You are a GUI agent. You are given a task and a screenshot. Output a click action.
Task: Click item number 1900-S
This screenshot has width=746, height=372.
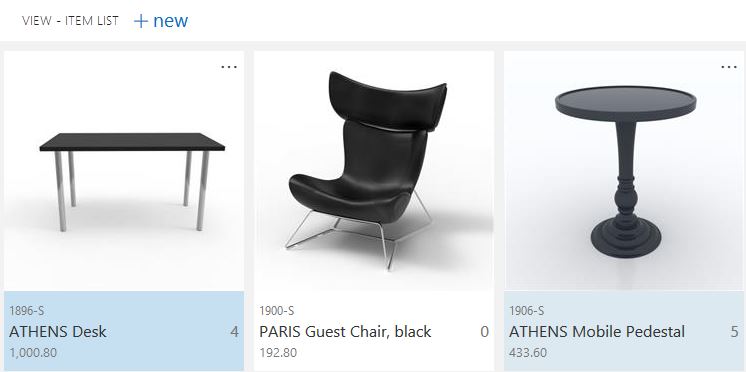[x=276, y=311]
